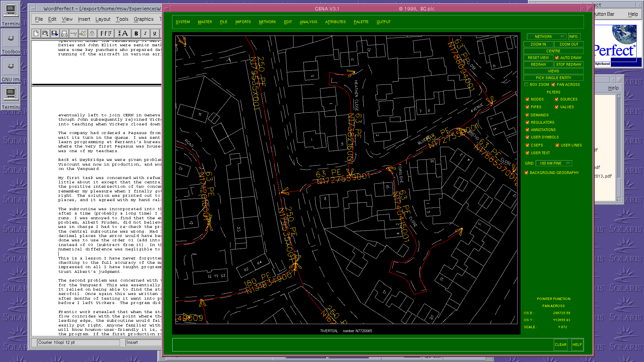Screen dimensions: 644x362
Task: Toggle Underline formatting icon
Action: coord(155,34)
